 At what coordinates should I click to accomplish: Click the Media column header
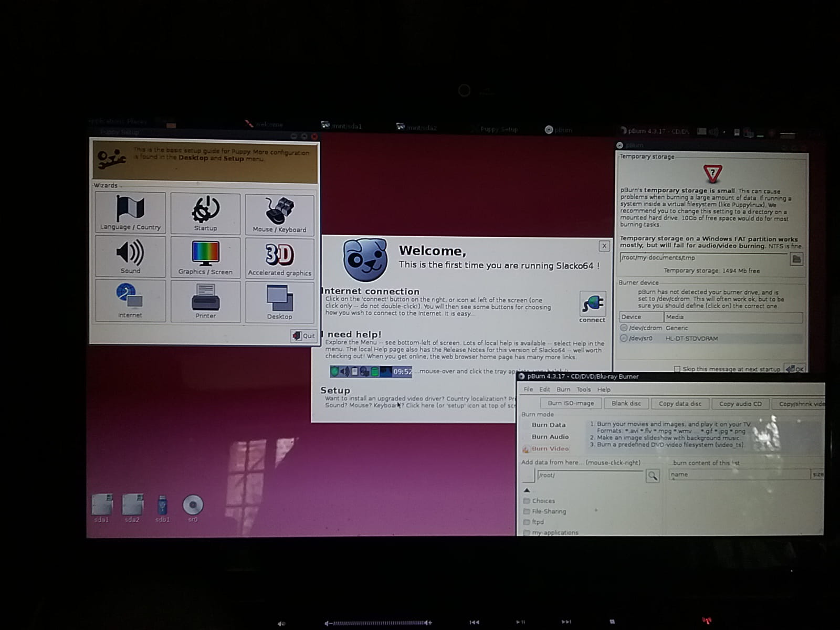pyautogui.click(x=733, y=317)
